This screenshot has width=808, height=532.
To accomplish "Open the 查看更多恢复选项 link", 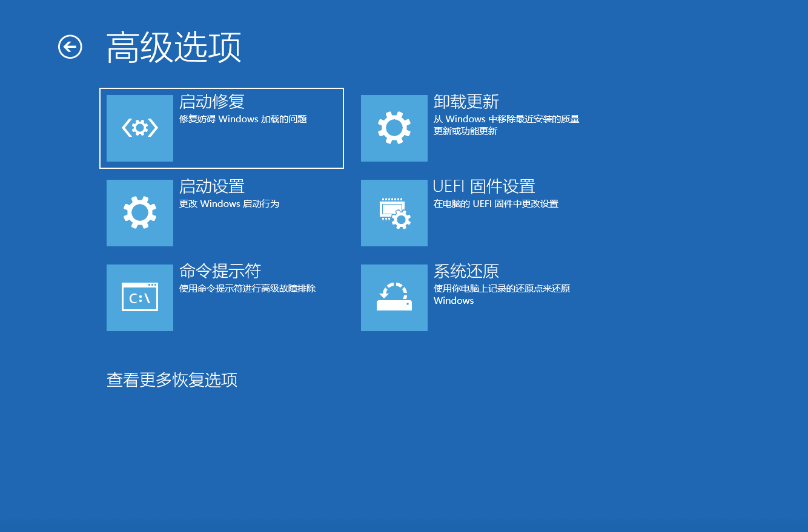I will click(x=172, y=380).
